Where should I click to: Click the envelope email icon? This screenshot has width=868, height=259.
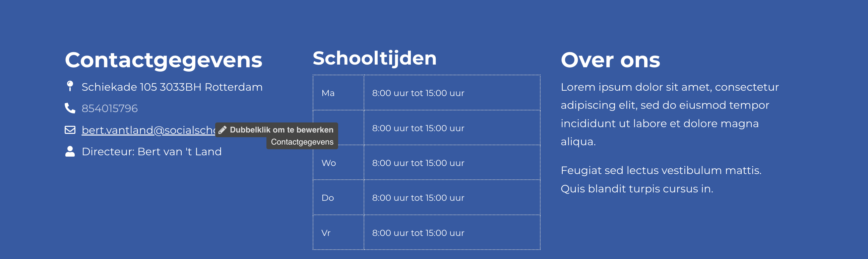pos(70,129)
